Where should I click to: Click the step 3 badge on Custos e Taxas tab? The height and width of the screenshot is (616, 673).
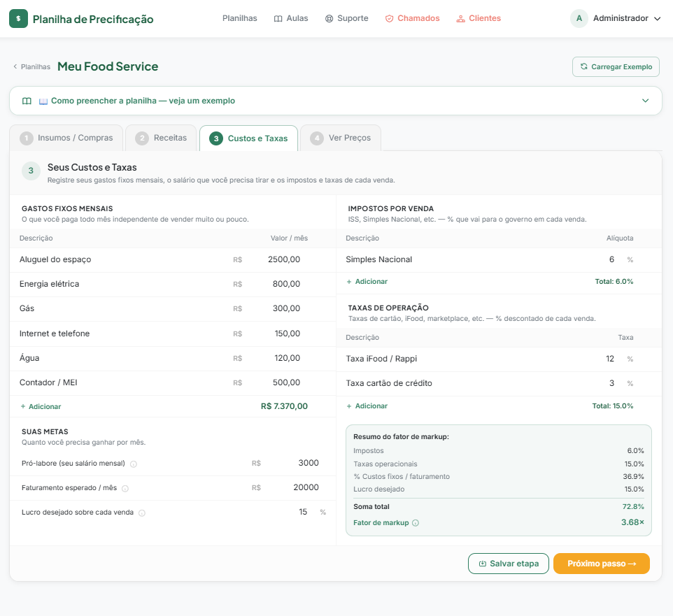(x=216, y=138)
